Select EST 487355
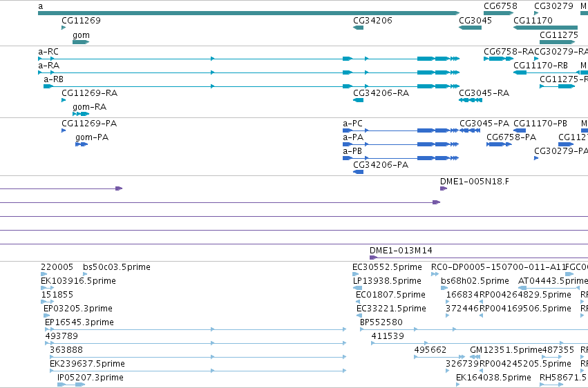588x388 pixels. point(551,358)
